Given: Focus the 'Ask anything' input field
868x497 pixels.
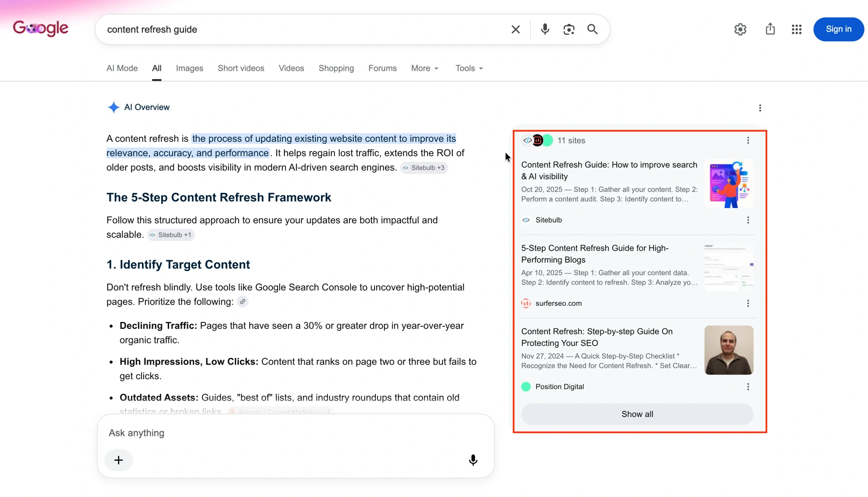Looking at the screenshot, I should 295,433.
